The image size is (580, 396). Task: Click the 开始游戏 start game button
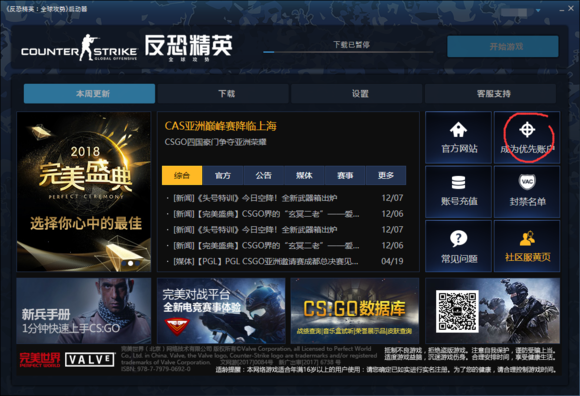503,47
